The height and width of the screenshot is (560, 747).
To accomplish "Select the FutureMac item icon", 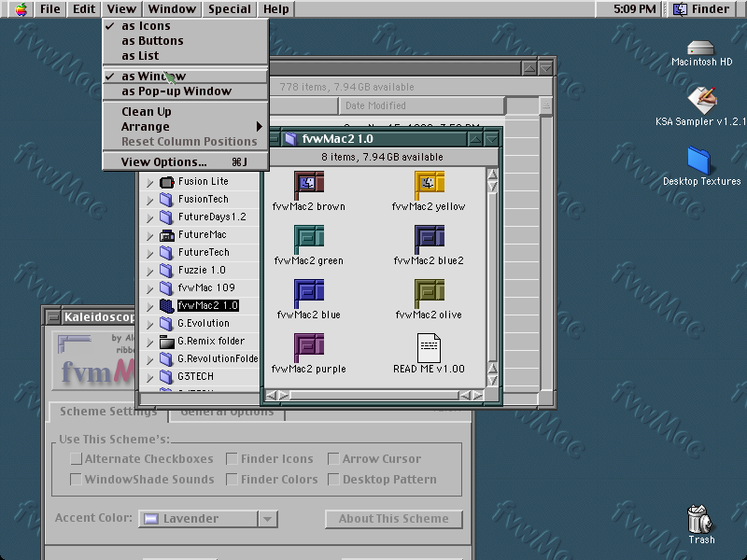I will [x=167, y=235].
